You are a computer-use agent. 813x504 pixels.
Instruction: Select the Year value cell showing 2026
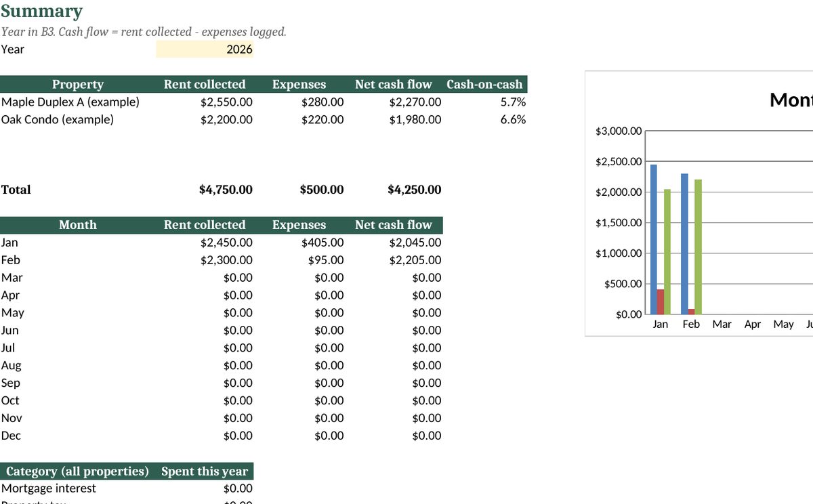pos(205,49)
